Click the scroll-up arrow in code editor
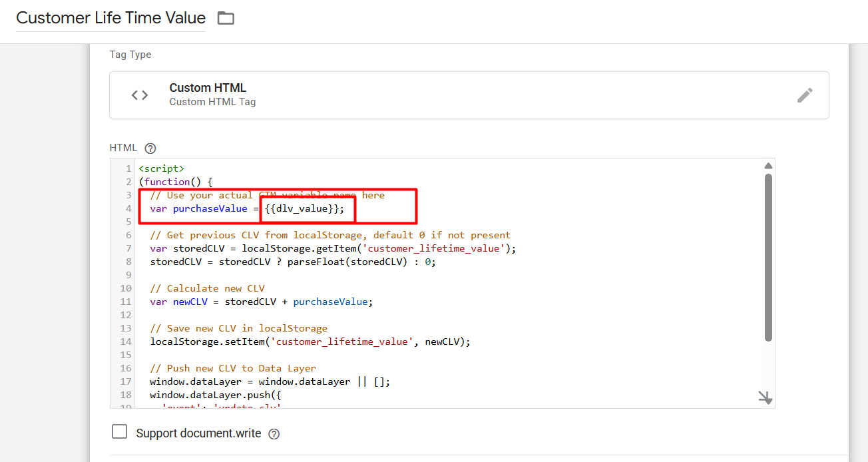This screenshot has width=868, height=462. pyautogui.click(x=768, y=166)
